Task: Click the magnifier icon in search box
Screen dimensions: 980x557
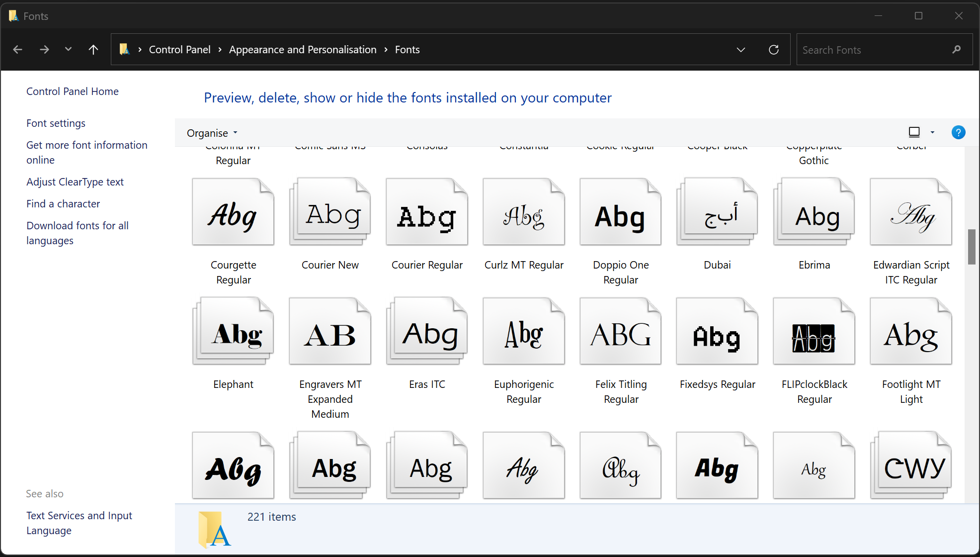Action: pyautogui.click(x=956, y=50)
